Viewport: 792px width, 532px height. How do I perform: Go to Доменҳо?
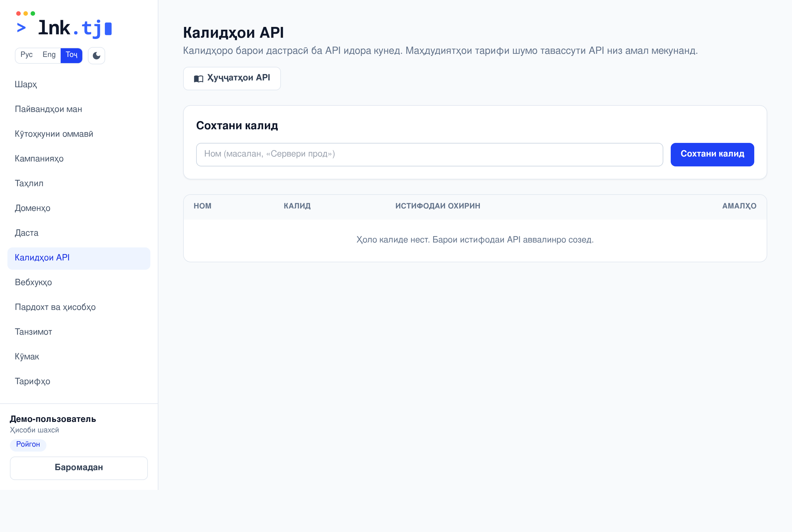pyautogui.click(x=79, y=208)
